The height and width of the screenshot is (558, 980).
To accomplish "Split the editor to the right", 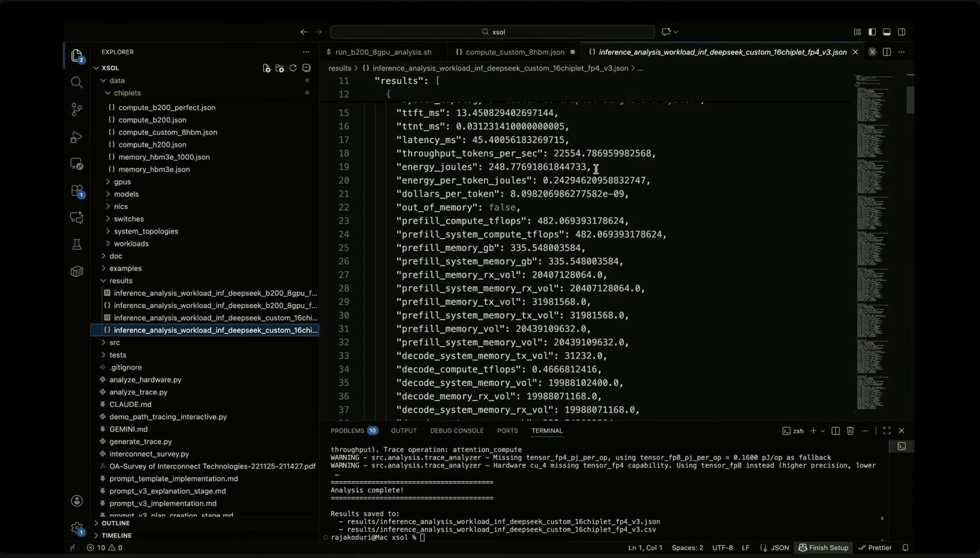I will [x=886, y=52].
